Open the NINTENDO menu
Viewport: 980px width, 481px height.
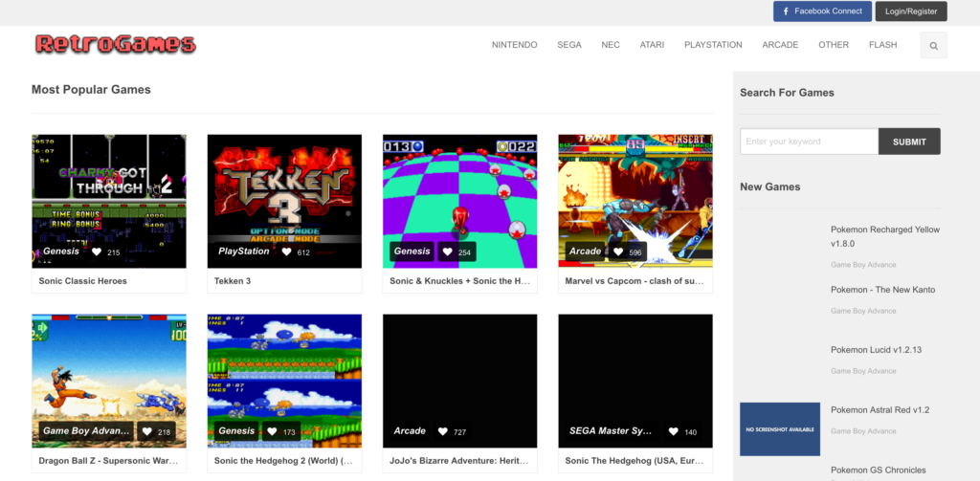(x=514, y=45)
